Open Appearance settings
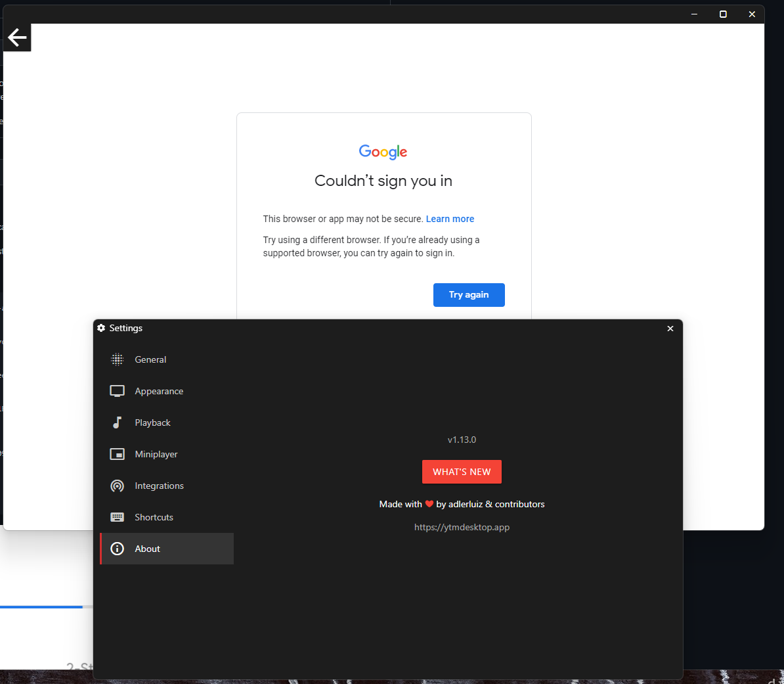This screenshot has width=784, height=684. 167,391
